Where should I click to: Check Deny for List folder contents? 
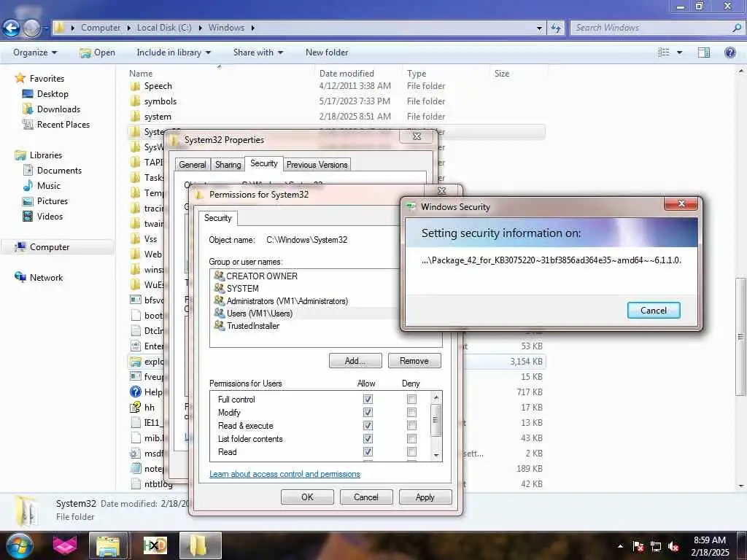tap(411, 438)
